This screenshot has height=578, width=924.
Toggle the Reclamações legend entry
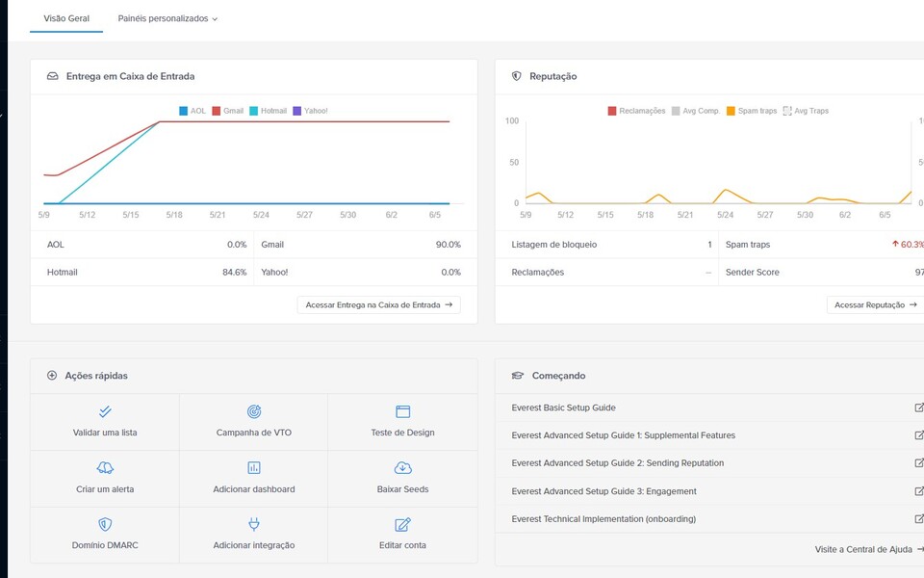[x=636, y=111]
